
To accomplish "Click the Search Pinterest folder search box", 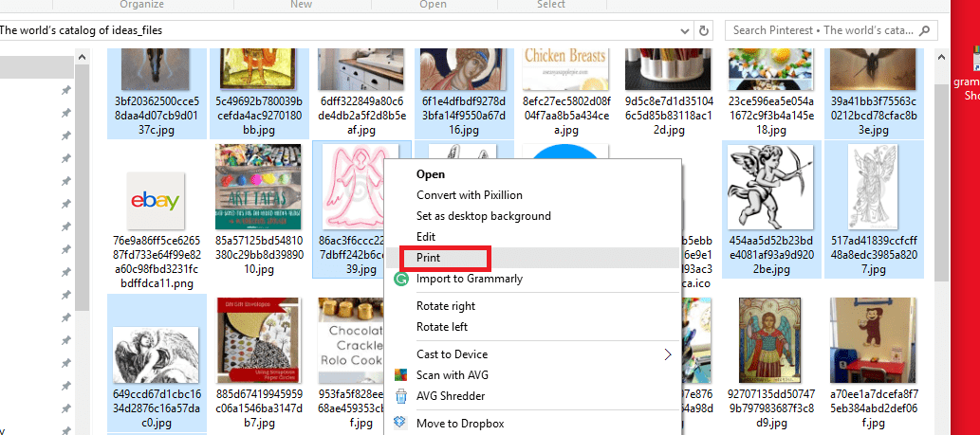I will click(825, 30).
